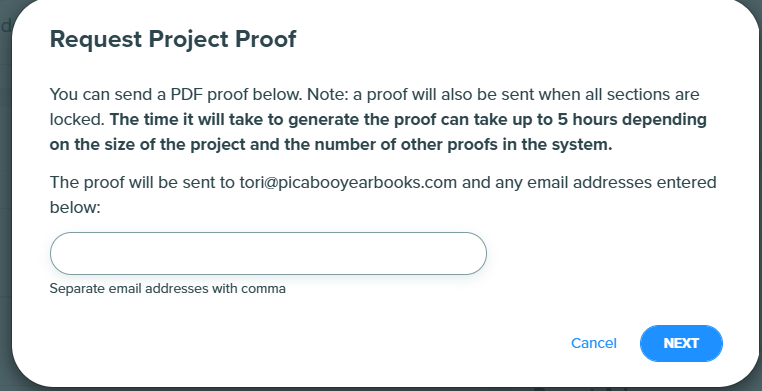Viewport: 762px width, 391px height.
Task: Click the 'Separate email addresses with comma' hint
Action: click(168, 289)
